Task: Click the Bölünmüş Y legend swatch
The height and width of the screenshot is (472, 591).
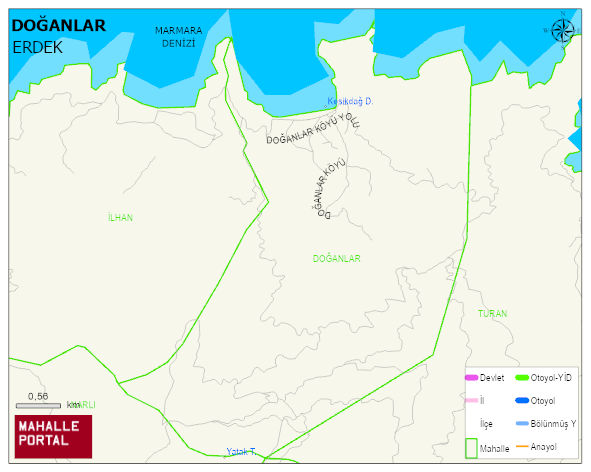Action: (522, 424)
